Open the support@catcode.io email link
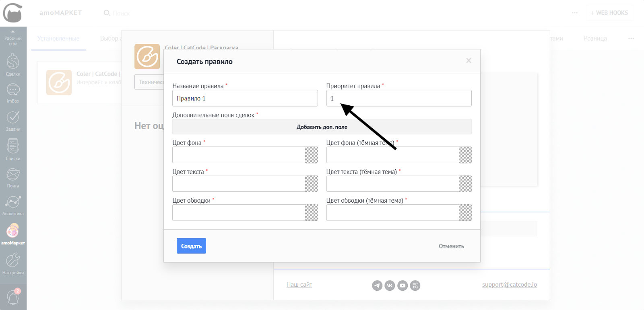Viewport: 644px width, 310px height. [x=509, y=285]
